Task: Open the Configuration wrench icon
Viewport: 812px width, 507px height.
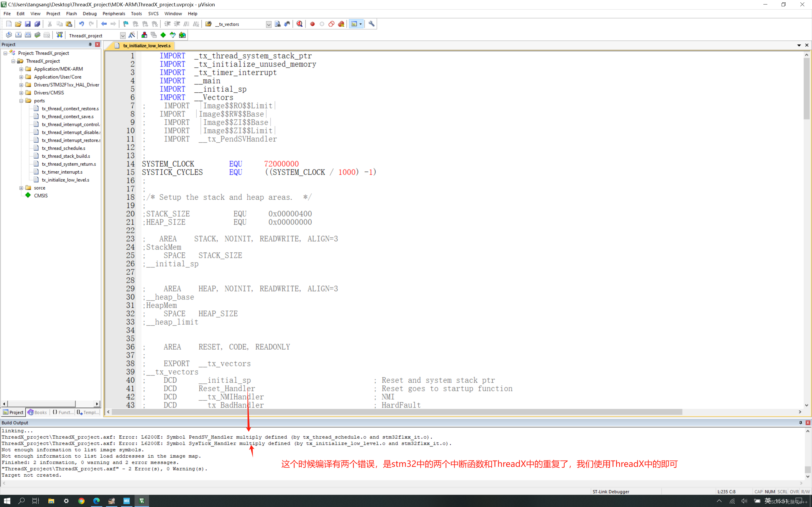Action: (371, 24)
